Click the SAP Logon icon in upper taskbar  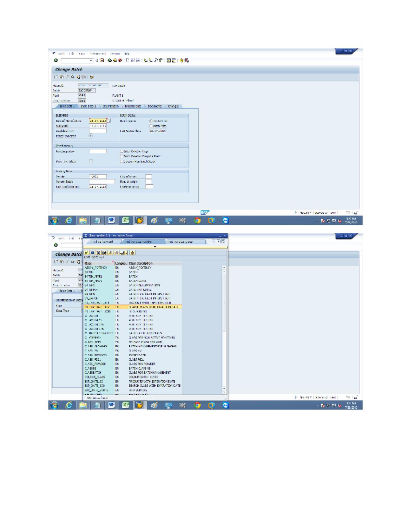140,221
